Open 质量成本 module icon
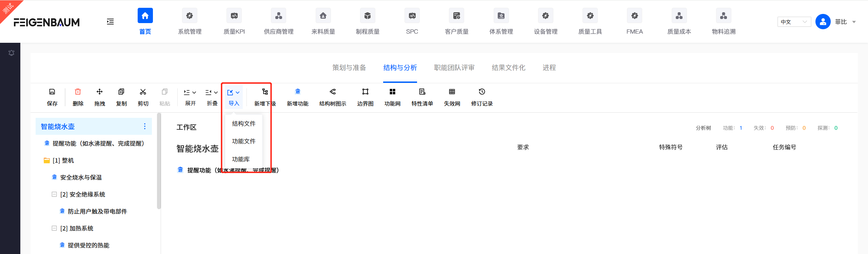The height and width of the screenshot is (254, 868). [679, 16]
